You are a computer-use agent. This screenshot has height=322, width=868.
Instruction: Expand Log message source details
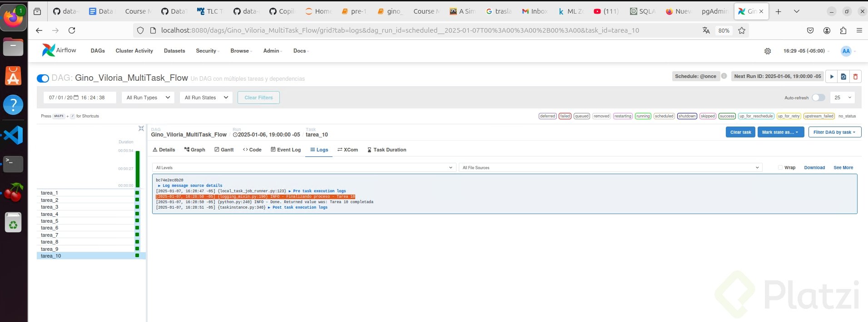(x=190, y=185)
